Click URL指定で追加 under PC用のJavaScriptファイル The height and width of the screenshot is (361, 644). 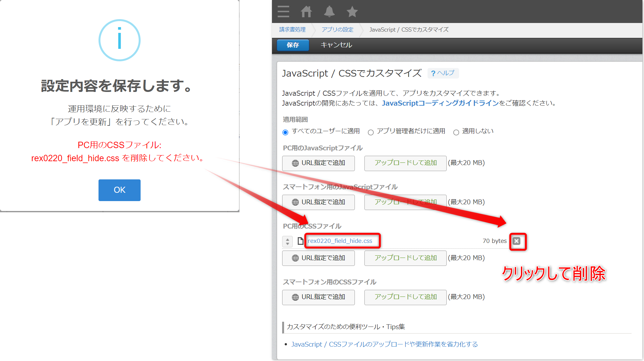tap(318, 163)
